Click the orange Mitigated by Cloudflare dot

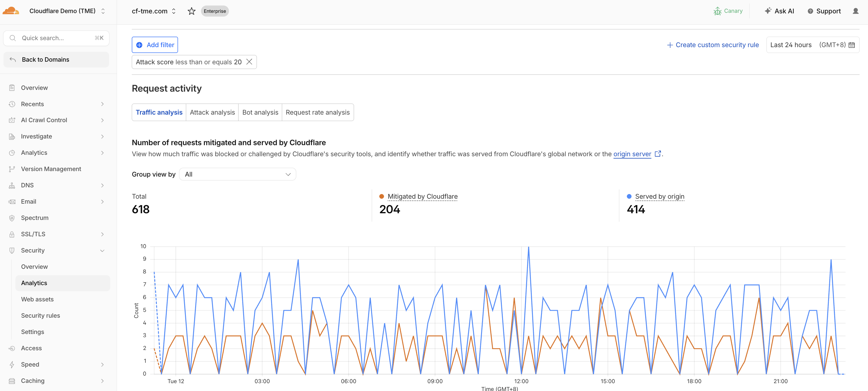click(x=381, y=196)
